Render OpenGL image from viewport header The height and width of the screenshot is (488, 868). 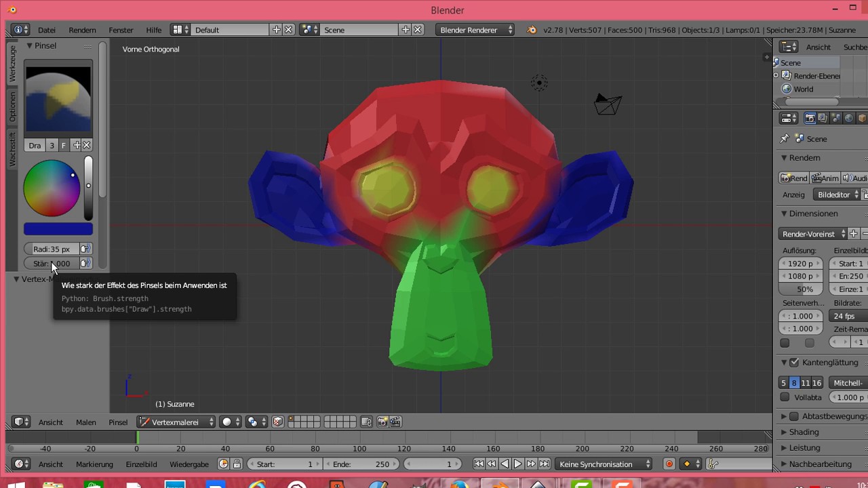(x=382, y=422)
